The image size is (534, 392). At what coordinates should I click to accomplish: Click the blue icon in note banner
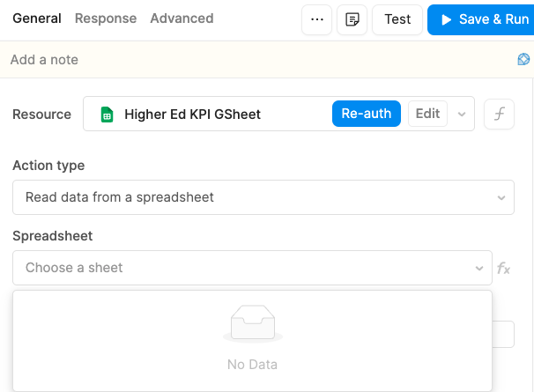point(524,60)
